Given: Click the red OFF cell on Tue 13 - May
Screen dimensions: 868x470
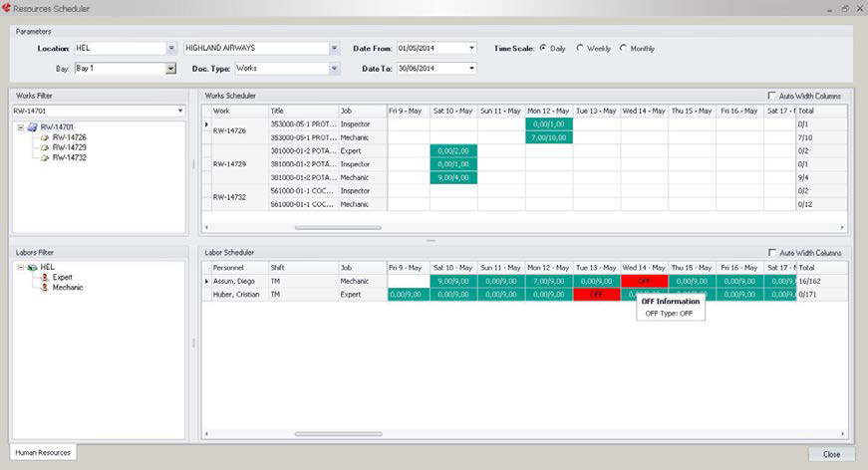Looking at the screenshot, I should tap(596, 295).
